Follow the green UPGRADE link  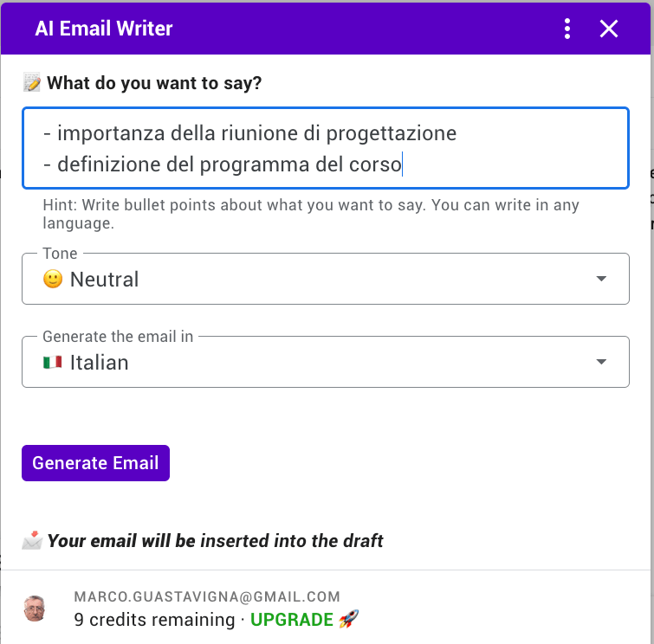pyautogui.click(x=292, y=620)
